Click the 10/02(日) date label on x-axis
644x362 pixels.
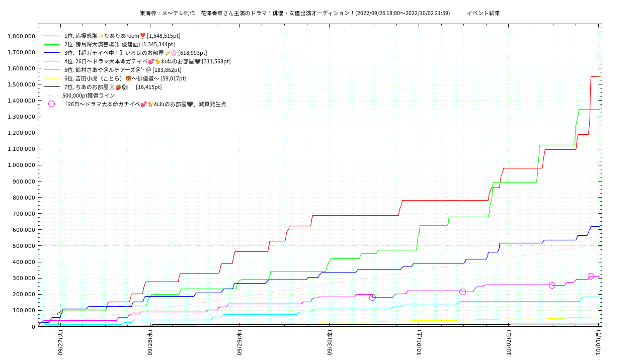coord(509,343)
